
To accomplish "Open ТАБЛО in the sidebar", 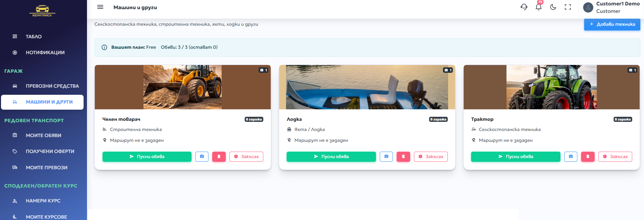I will [x=34, y=37].
